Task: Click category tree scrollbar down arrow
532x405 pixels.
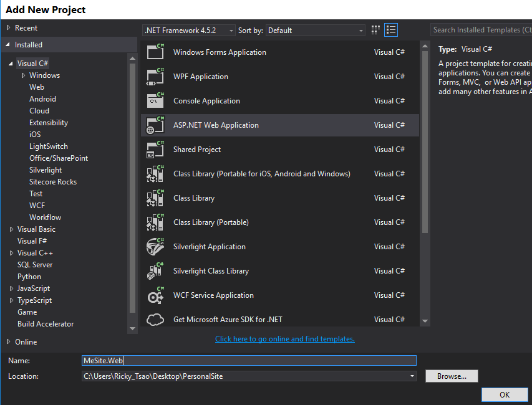Action: pos(132,328)
